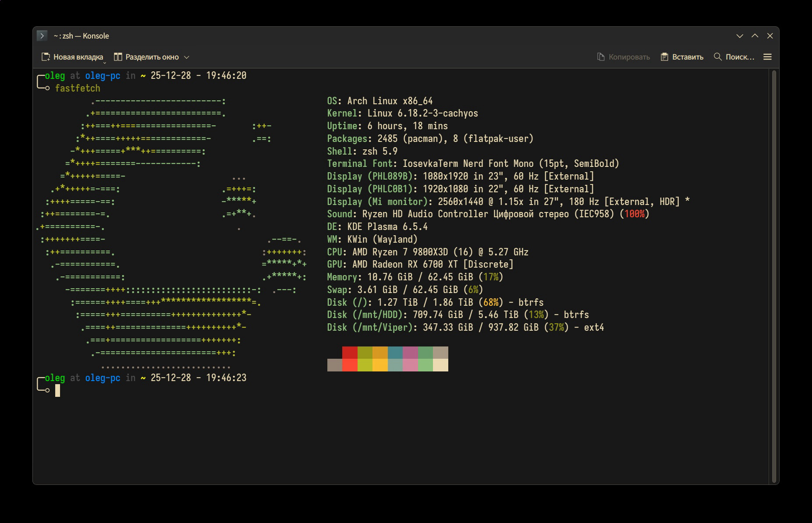The image size is (812, 523).
Task: Open the Поиск… search tool
Action: 734,57
